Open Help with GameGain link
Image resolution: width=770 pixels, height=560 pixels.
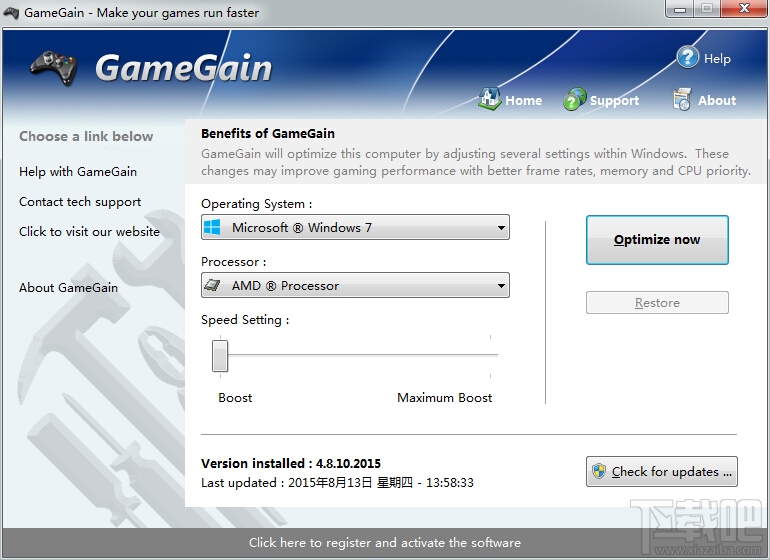click(x=78, y=171)
